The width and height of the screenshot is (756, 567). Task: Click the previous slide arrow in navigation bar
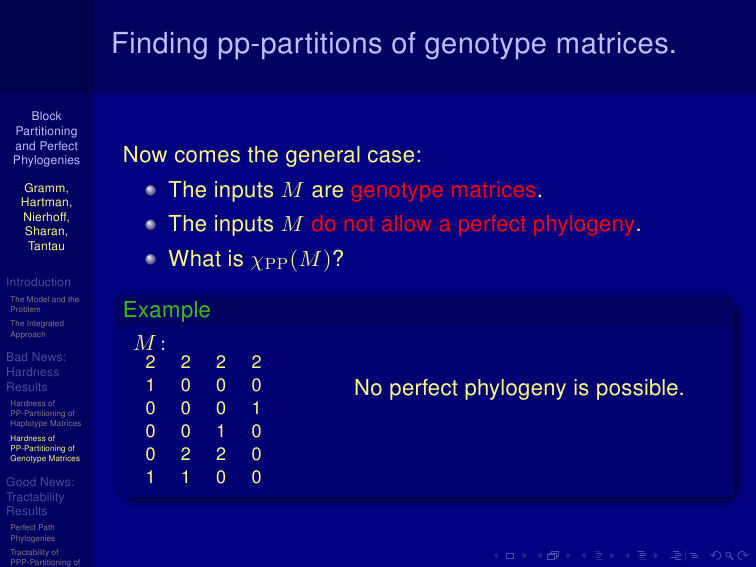[x=496, y=555]
